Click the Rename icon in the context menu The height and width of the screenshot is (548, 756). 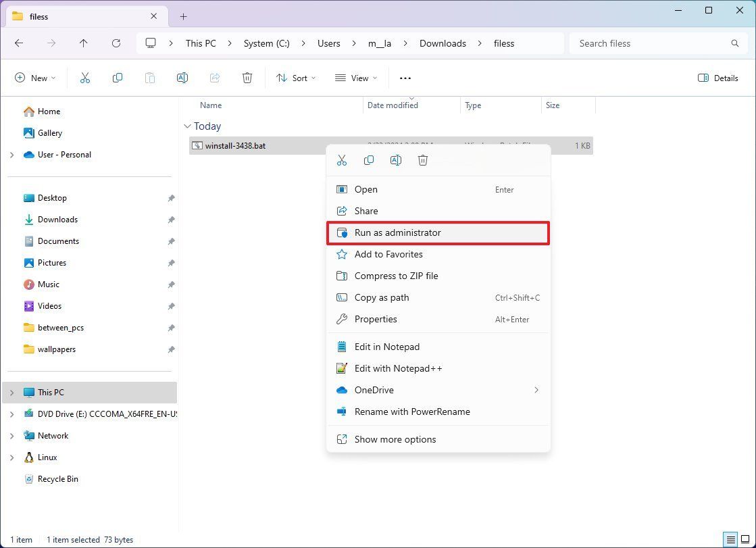(x=396, y=160)
